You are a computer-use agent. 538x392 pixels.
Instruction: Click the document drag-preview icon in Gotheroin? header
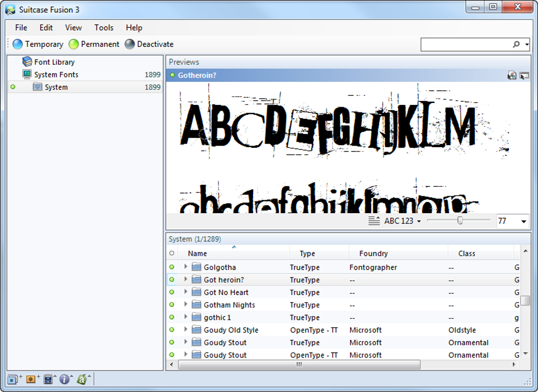512,75
